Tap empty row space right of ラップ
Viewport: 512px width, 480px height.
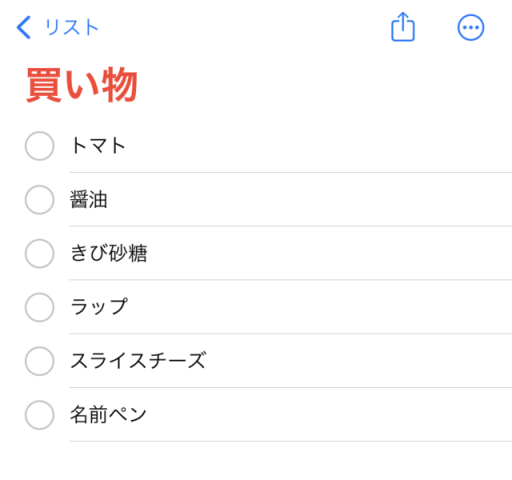point(320,307)
